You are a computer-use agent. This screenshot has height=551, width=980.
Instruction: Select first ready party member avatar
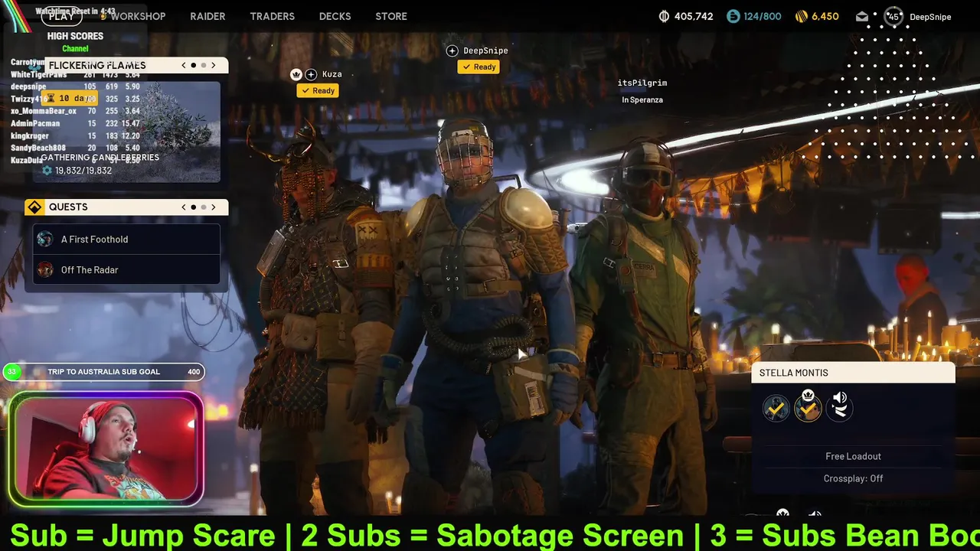(x=776, y=408)
